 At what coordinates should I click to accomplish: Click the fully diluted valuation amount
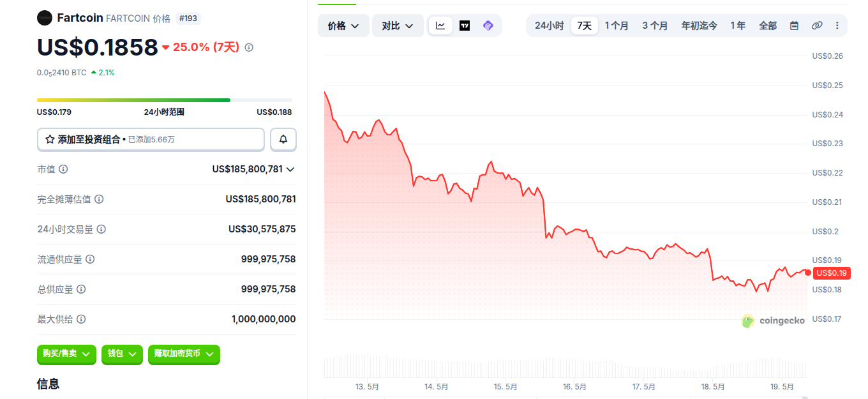pos(261,199)
